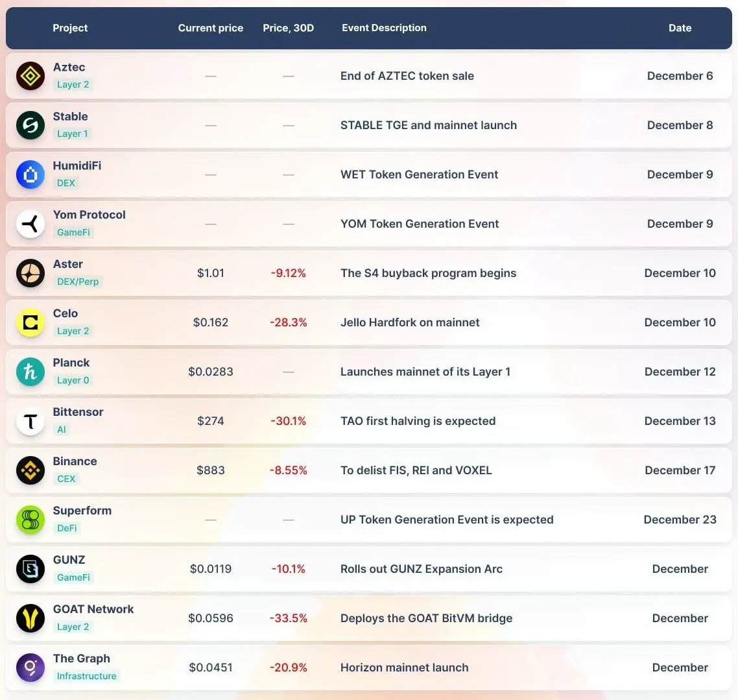Open the Yom Protocol project name
This screenshot has height=700, width=738.
[x=89, y=215]
